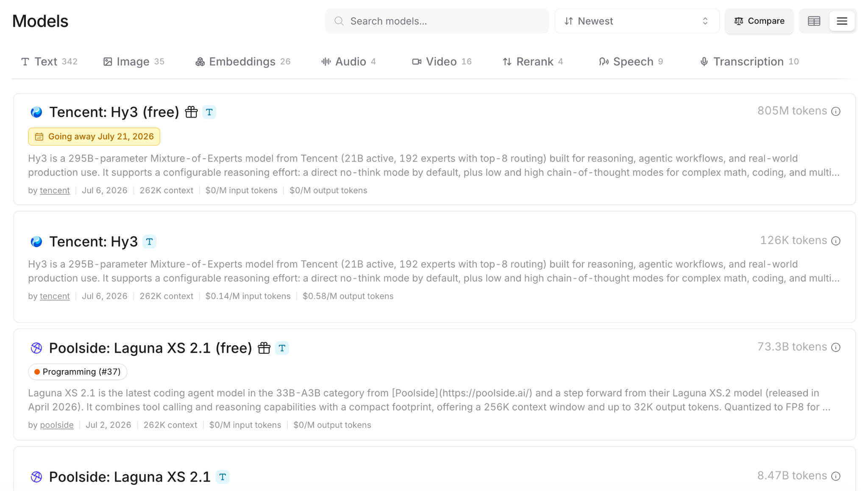868x491 pixels.
Task: Open the Newest sort dropdown
Action: [637, 21]
